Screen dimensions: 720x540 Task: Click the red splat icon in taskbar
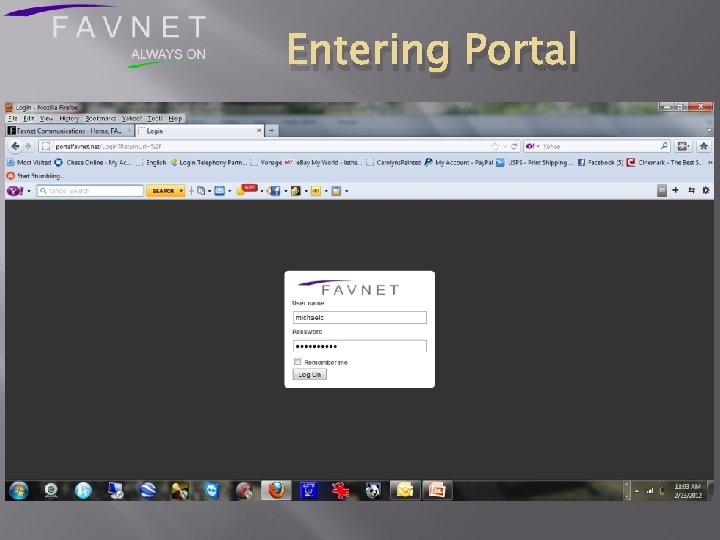tap(340, 491)
